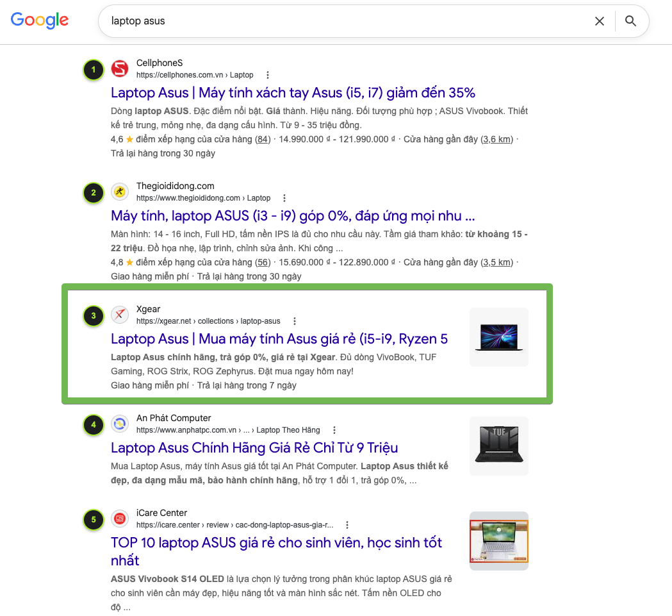Open the three-dot menu for the An Phát result
The height and width of the screenshot is (616, 672).
(x=334, y=430)
